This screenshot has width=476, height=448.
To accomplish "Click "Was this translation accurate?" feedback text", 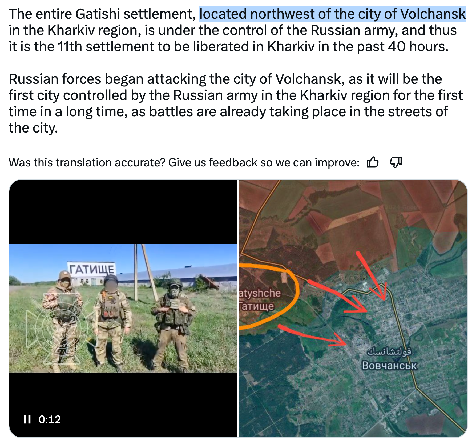I will coord(87,162).
